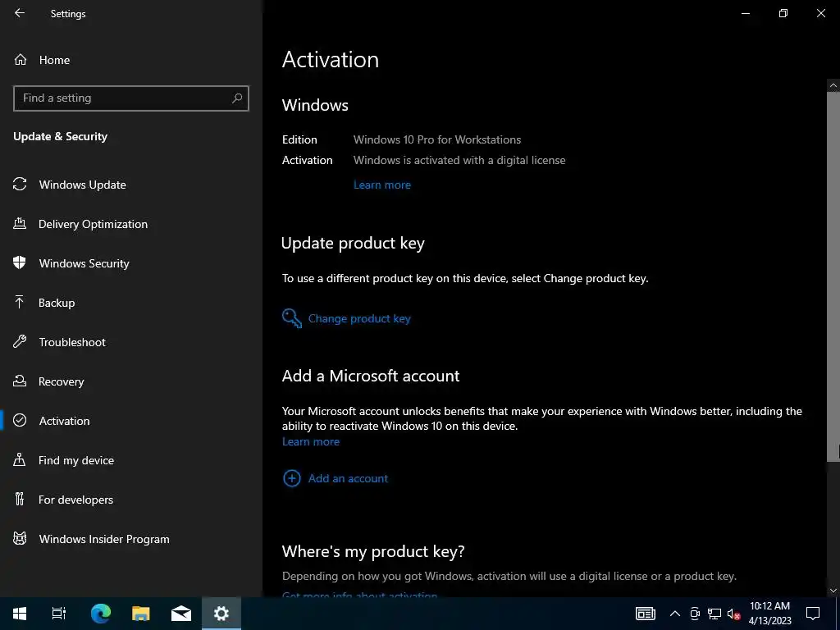Click the Windows Security shield icon

pyautogui.click(x=20, y=262)
